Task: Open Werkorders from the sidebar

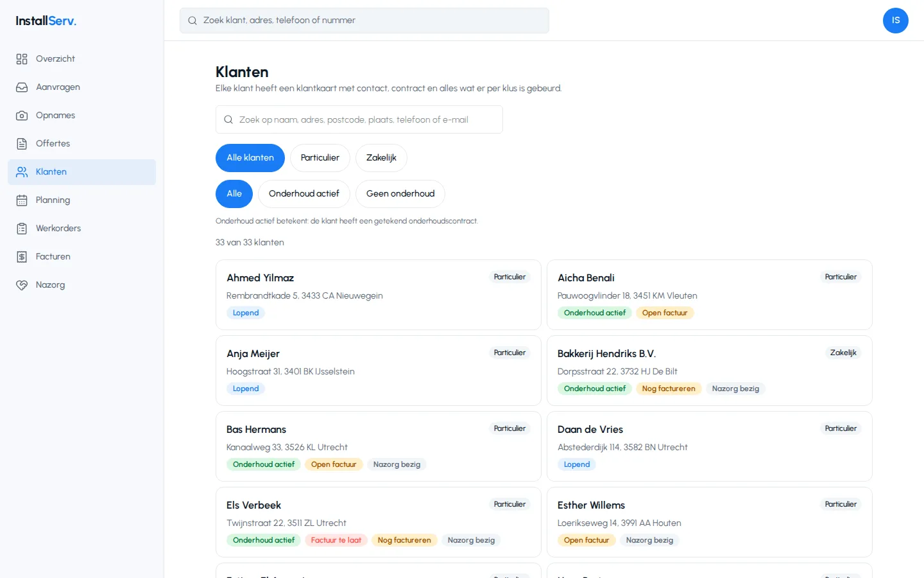Action: coord(81,229)
